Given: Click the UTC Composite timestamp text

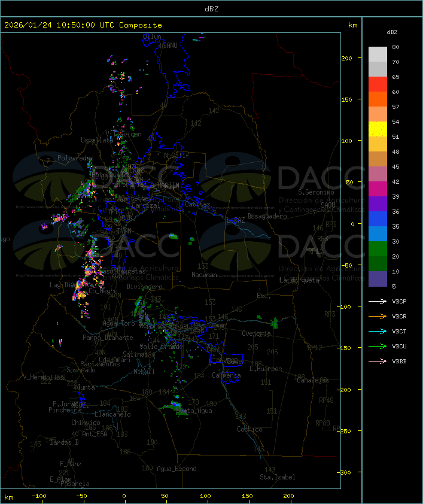Looking at the screenshot, I should (83, 25).
